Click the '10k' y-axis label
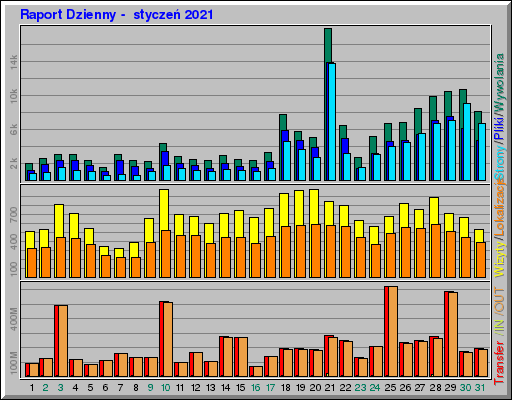512x400 pixels. click(13, 96)
